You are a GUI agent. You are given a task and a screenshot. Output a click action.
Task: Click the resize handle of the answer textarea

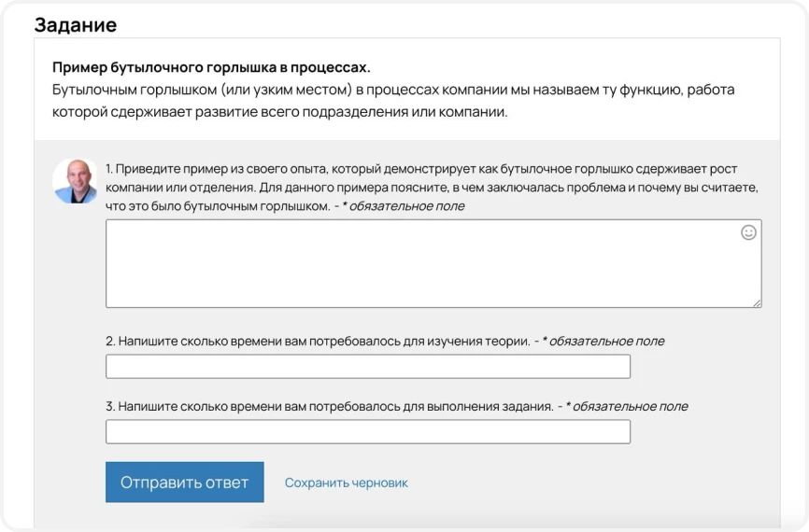tap(757, 302)
